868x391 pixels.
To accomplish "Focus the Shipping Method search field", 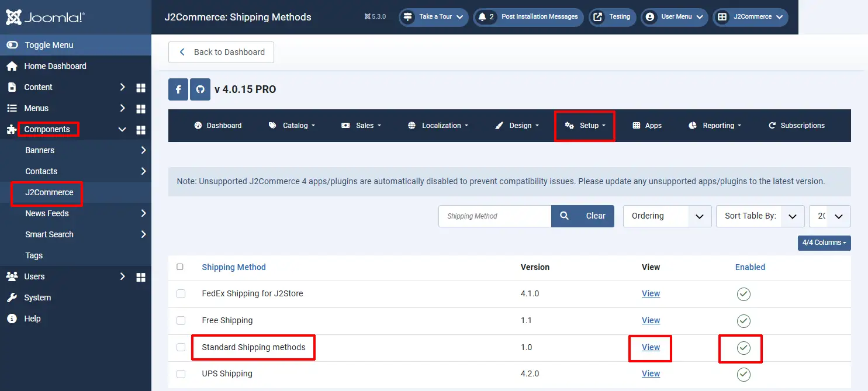I will coord(494,216).
